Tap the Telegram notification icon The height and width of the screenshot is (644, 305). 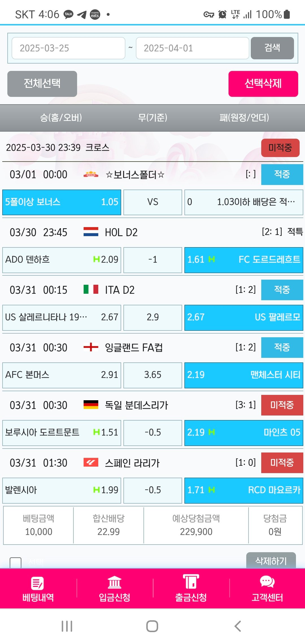pos(82,14)
